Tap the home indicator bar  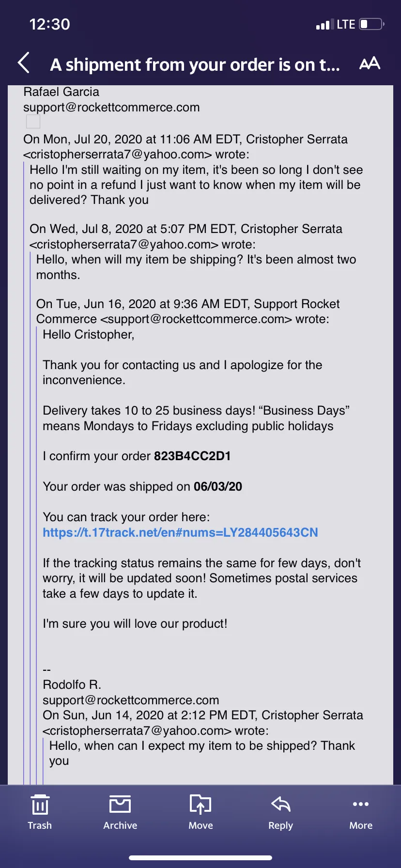coord(200,857)
